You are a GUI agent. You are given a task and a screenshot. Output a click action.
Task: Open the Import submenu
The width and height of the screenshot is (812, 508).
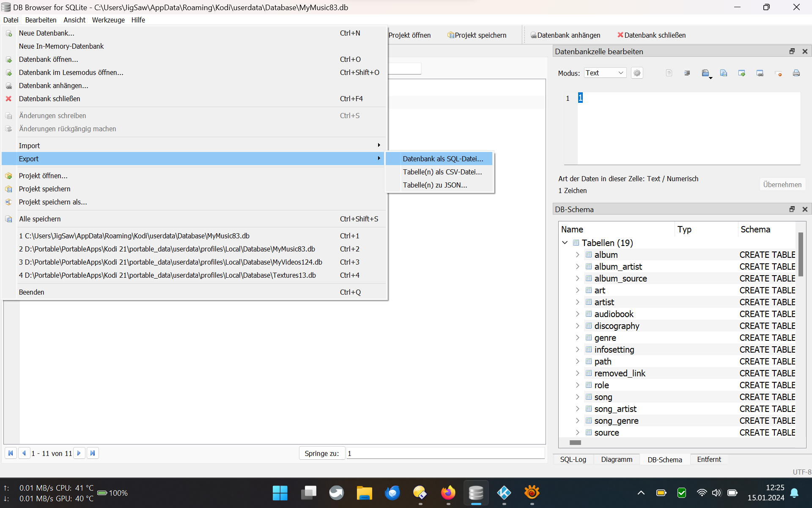coord(193,145)
